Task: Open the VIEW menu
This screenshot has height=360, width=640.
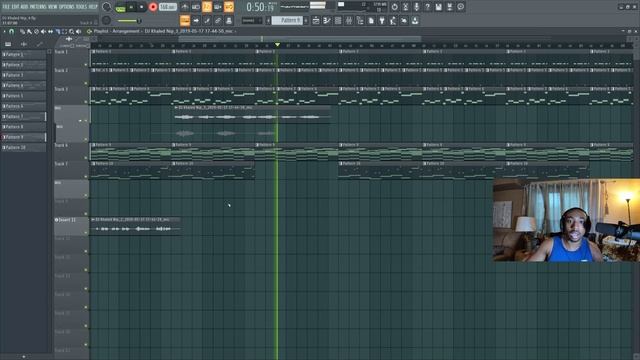Action: pyautogui.click(x=53, y=7)
